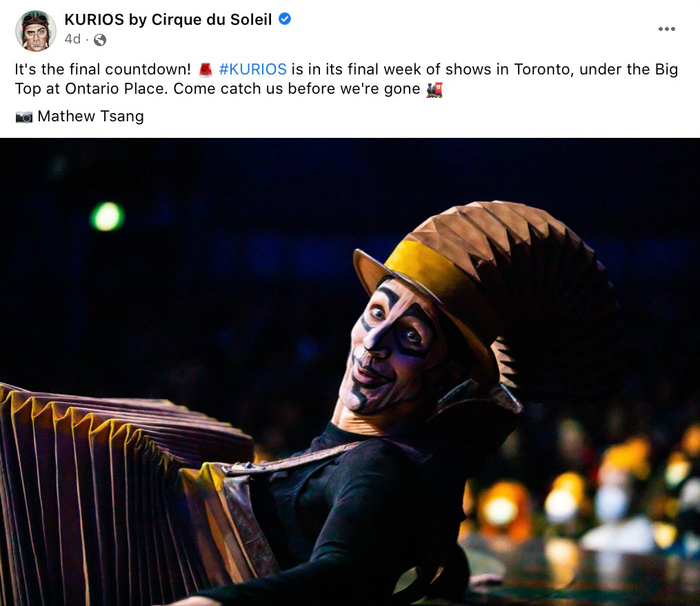Open the performer photo in full view

point(350,372)
